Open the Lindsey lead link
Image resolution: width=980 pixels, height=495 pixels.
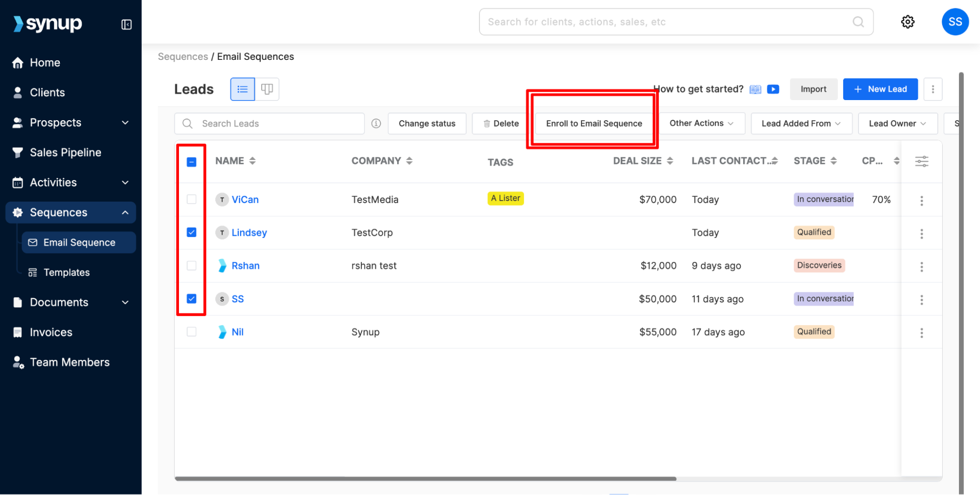[249, 233]
